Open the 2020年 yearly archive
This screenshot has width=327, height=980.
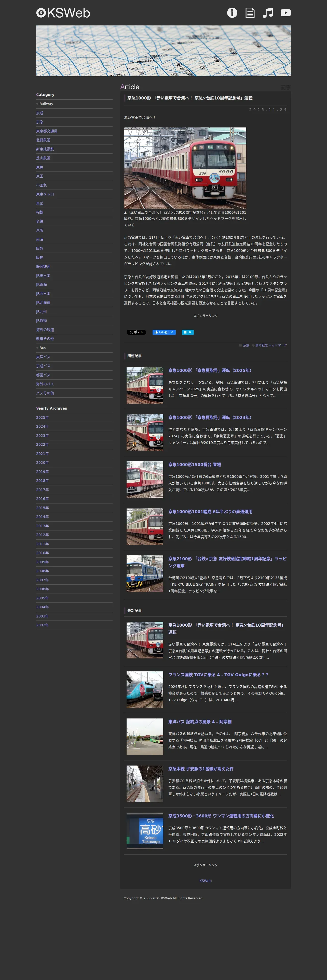click(42, 463)
